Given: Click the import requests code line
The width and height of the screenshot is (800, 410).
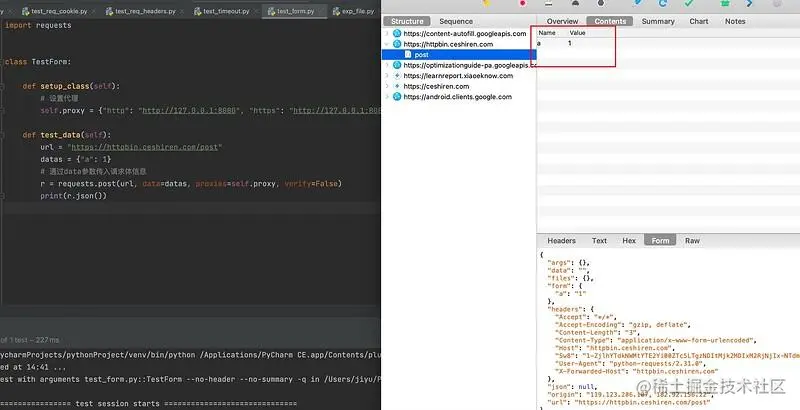Looking at the screenshot, I should click(38, 25).
